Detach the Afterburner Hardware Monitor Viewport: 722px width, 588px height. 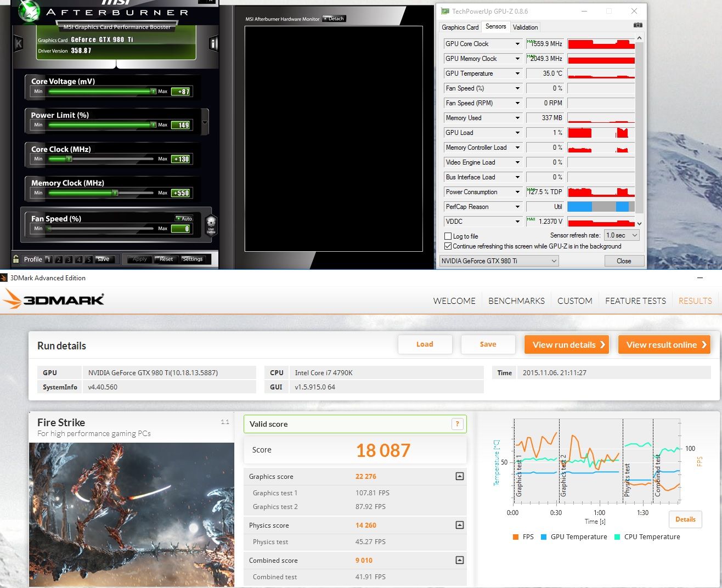coord(334,19)
